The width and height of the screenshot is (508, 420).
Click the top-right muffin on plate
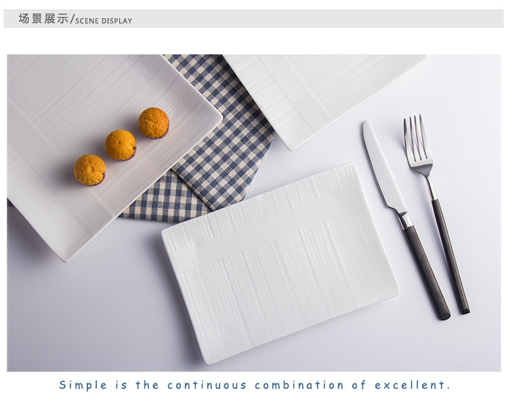pyautogui.click(x=154, y=123)
